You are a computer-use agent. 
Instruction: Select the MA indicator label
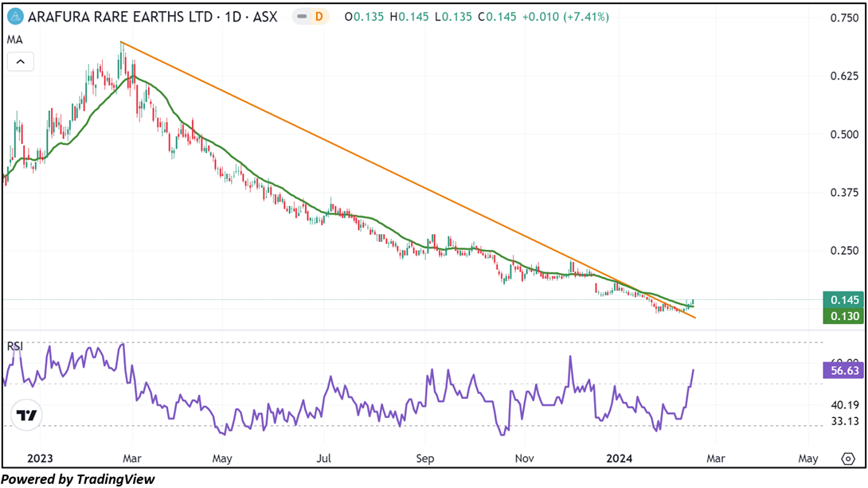(15, 40)
